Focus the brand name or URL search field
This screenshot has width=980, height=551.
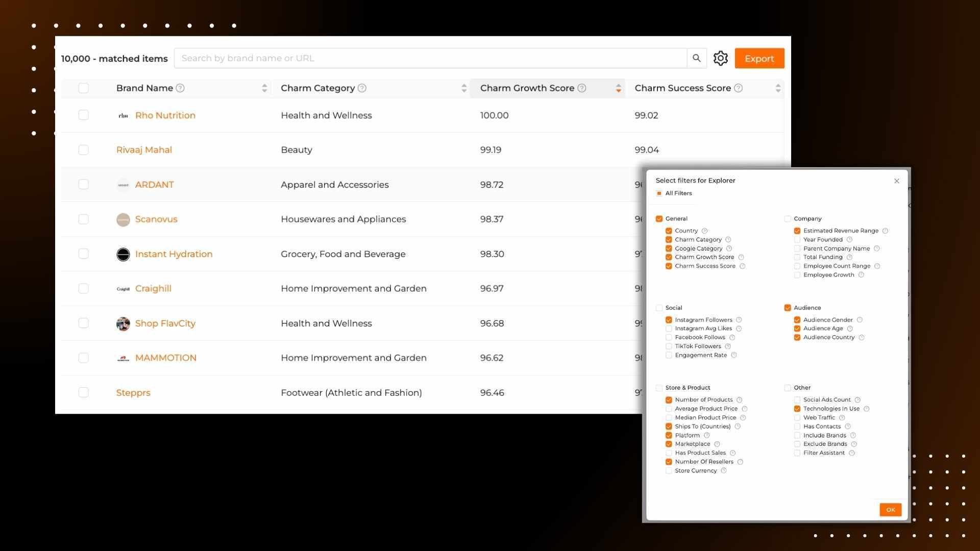pos(430,58)
